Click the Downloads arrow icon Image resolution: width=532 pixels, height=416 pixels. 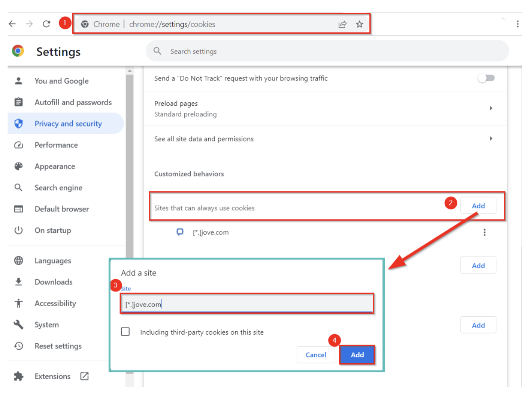[x=18, y=282]
